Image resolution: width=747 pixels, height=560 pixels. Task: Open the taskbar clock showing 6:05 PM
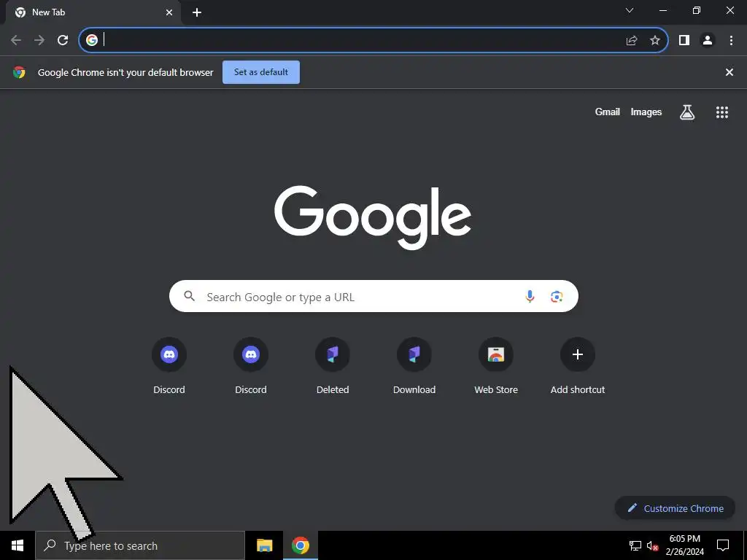tap(684, 545)
